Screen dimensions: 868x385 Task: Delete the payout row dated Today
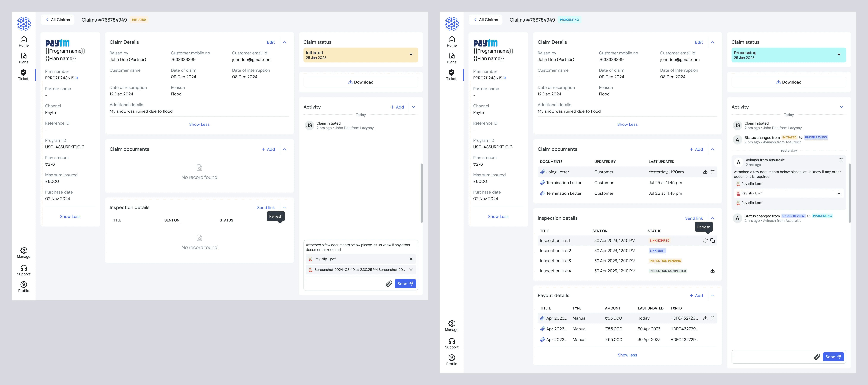(713, 318)
